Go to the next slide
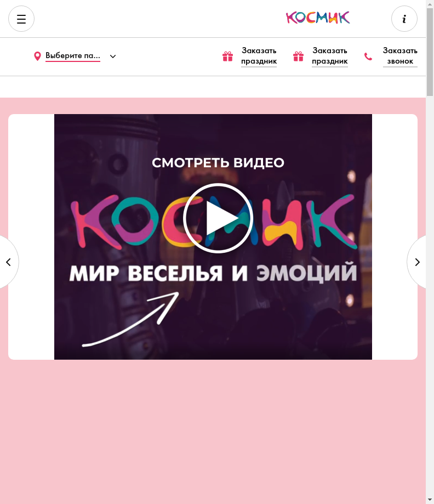Screen dimensions: 434x504 tap(417, 262)
